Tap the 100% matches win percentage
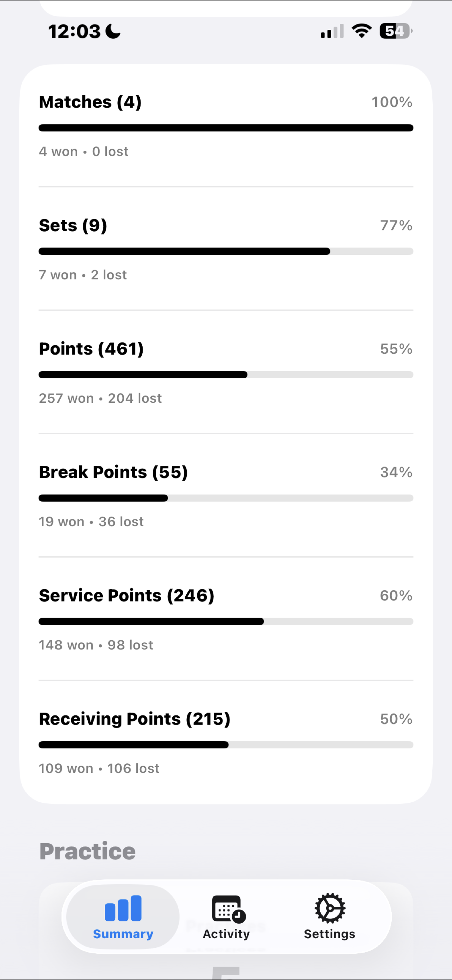452x980 pixels. click(392, 102)
